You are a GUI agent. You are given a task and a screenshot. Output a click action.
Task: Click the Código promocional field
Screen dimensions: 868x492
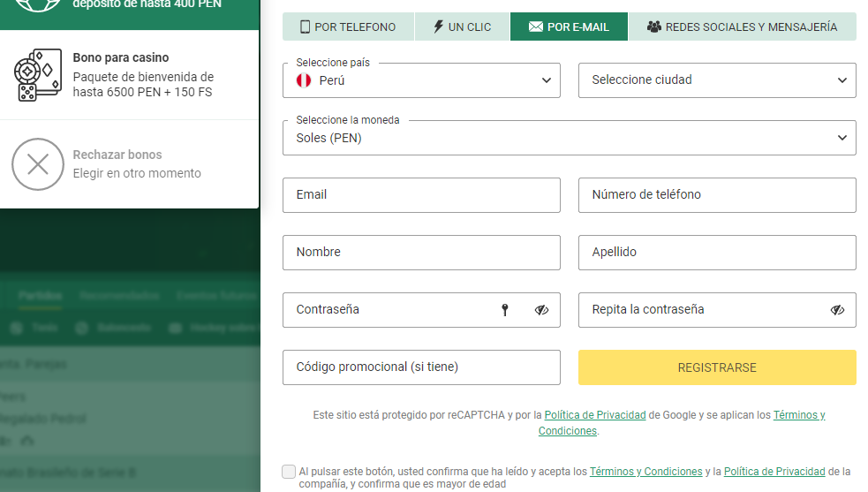[x=421, y=367]
